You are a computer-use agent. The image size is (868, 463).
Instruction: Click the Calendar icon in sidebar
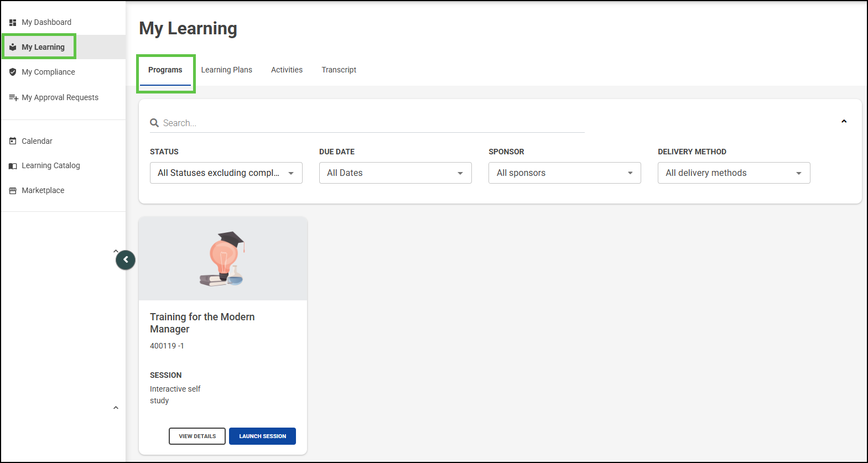tap(13, 141)
